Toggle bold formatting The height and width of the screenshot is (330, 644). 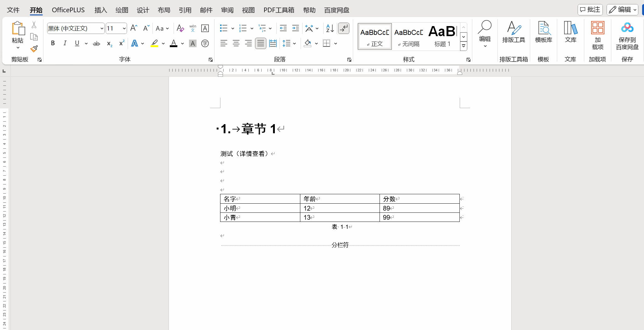(x=53, y=43)
